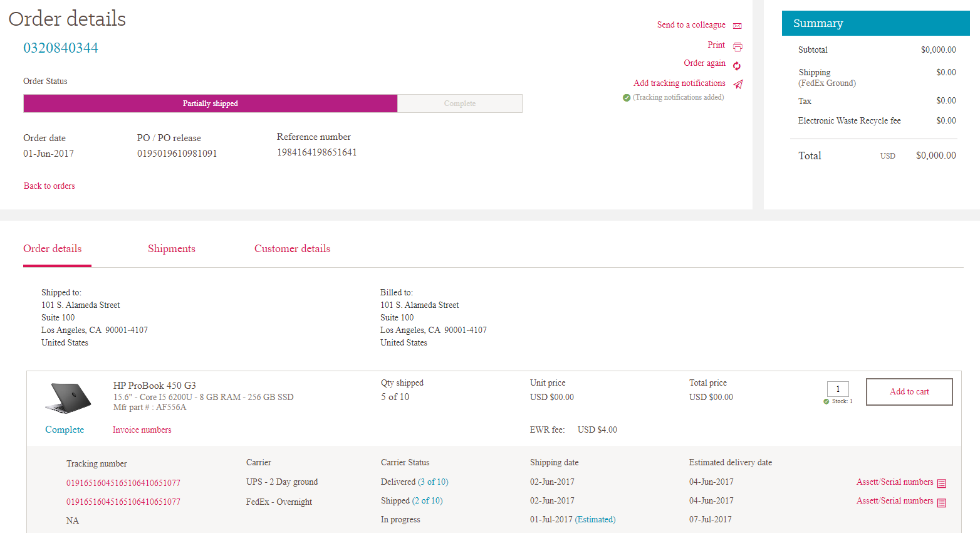Click the Partially shipped progress bar segment
This screenshot has width=980, height=533.
[210, 103]
